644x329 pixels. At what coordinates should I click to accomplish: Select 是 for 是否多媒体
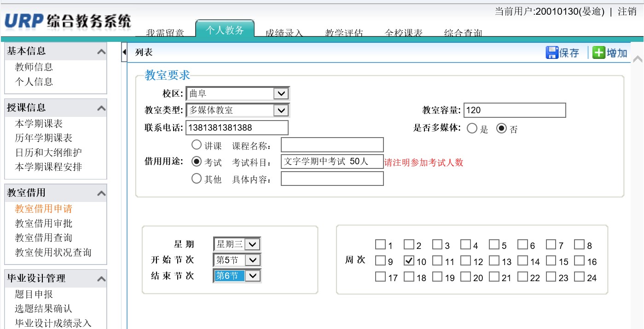[472, 128]
